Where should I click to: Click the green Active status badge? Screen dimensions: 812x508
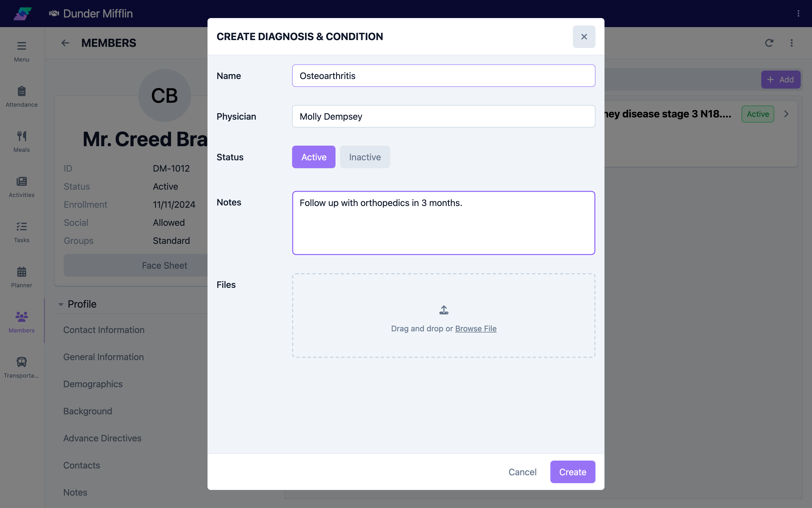coord(758,114)
